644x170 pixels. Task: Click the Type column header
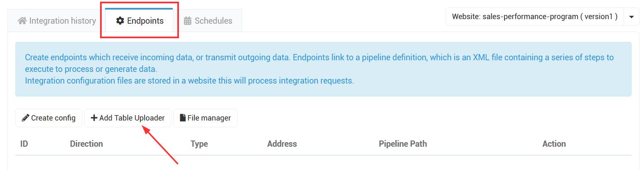pyautogui.click(x=199, y=144)
